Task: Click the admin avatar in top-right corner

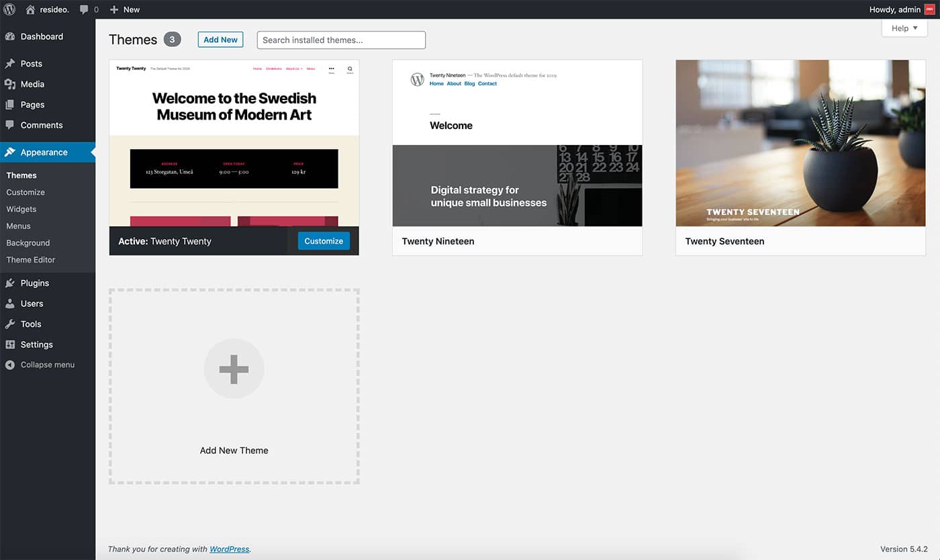Action: point(929,9)
